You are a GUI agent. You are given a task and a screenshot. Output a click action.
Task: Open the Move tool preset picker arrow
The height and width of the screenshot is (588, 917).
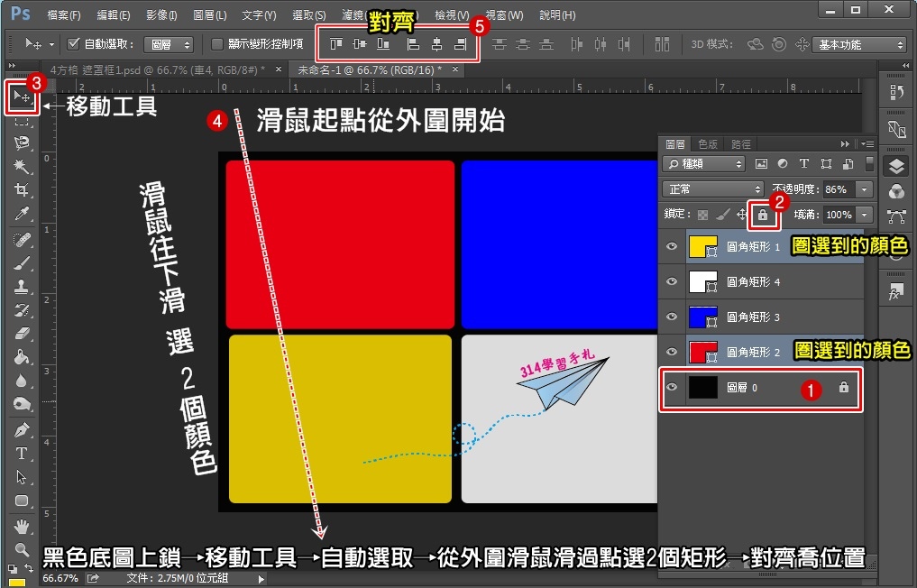pos(51,44)
